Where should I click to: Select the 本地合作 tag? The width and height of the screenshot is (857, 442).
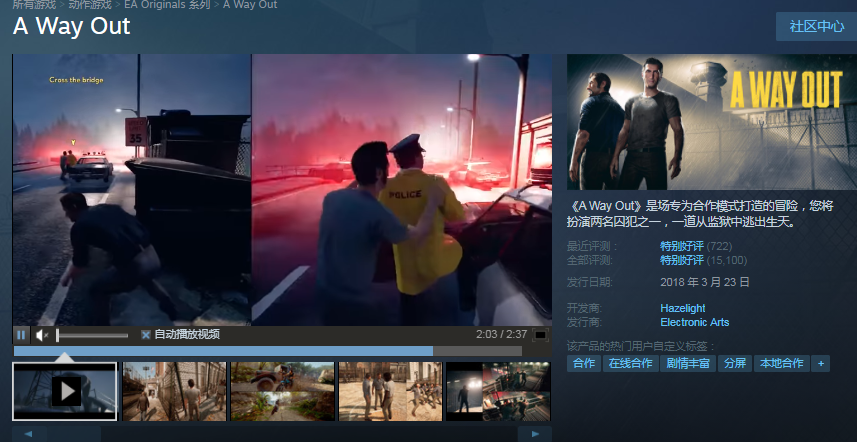pos(782,363)
